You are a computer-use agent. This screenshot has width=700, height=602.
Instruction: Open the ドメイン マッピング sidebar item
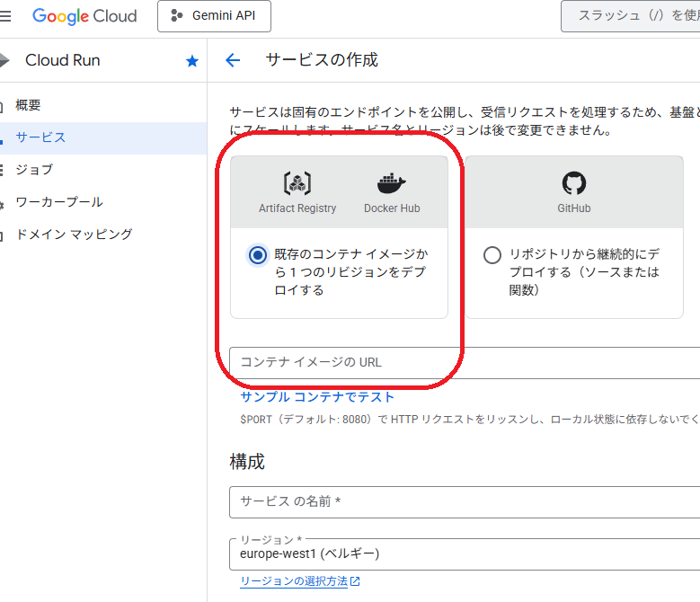(x=103, y=235)
